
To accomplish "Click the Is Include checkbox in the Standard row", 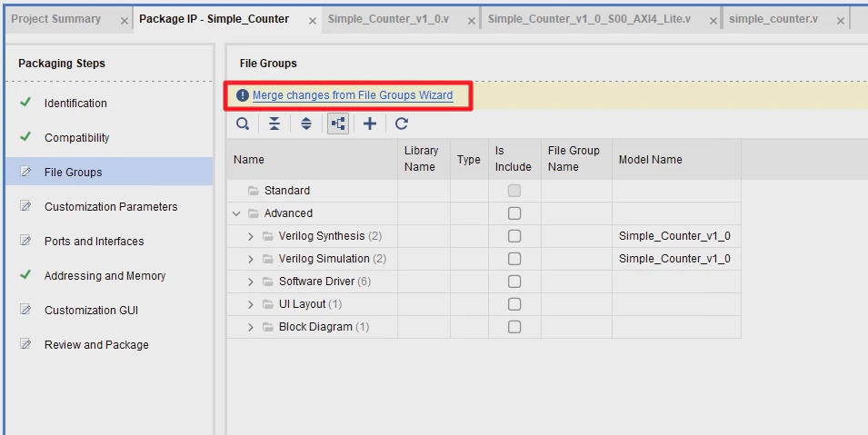I will pyautogui.click(x=514, y=191).
